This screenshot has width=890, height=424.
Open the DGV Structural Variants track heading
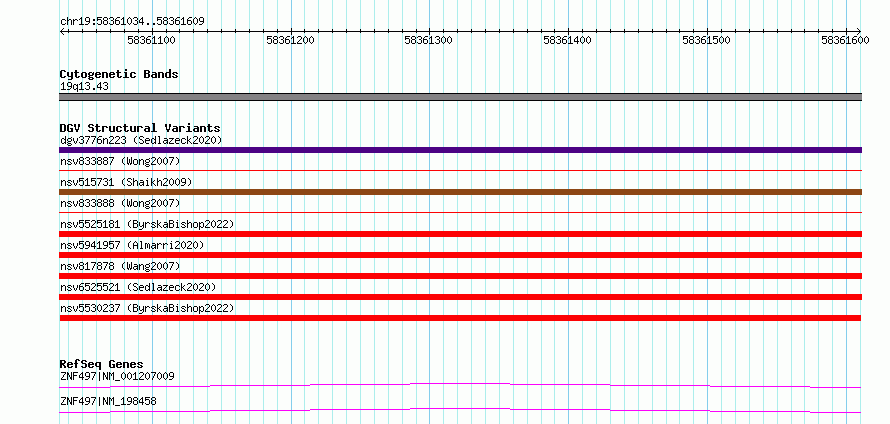click(140, 128)
